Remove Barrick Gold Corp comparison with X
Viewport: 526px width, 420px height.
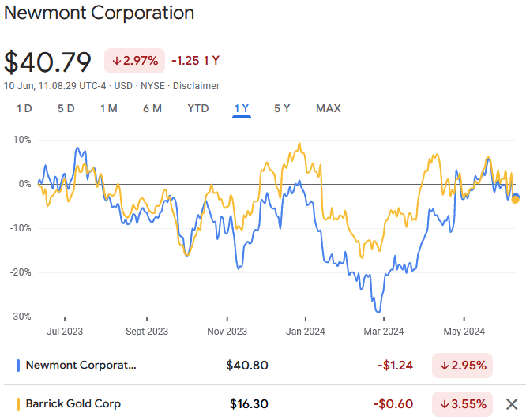[x=511, y=404]
